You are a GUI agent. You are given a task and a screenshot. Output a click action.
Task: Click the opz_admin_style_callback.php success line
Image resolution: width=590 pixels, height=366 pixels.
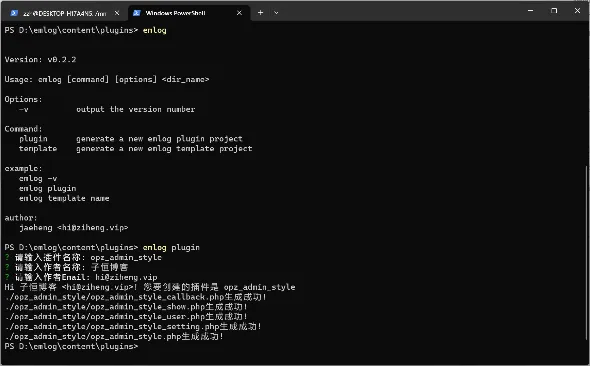click(136, 297)
